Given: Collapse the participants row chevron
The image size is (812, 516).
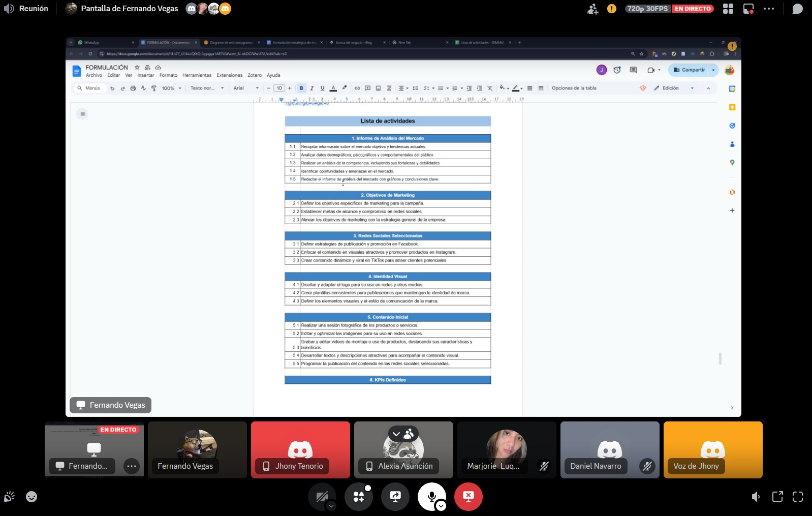Looking at the screenshot, I should [396, 434].
